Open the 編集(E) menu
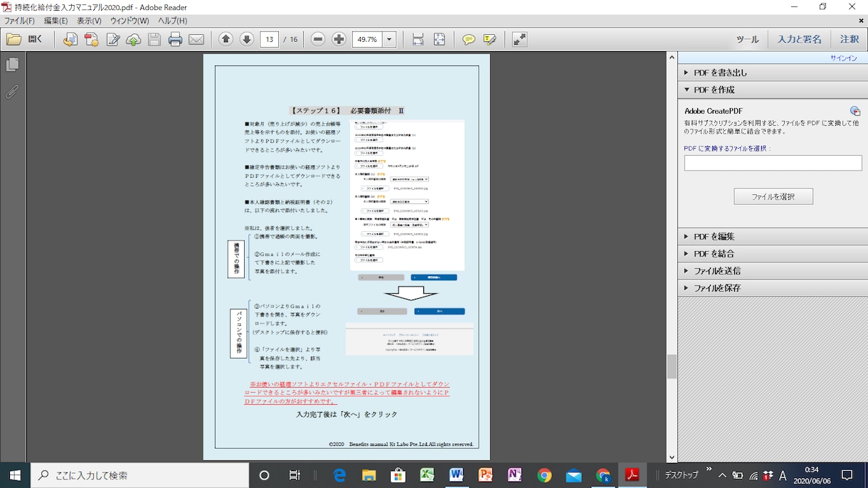Image resolution: width=868 pixels, height=488 pixels. click(55, 21)
